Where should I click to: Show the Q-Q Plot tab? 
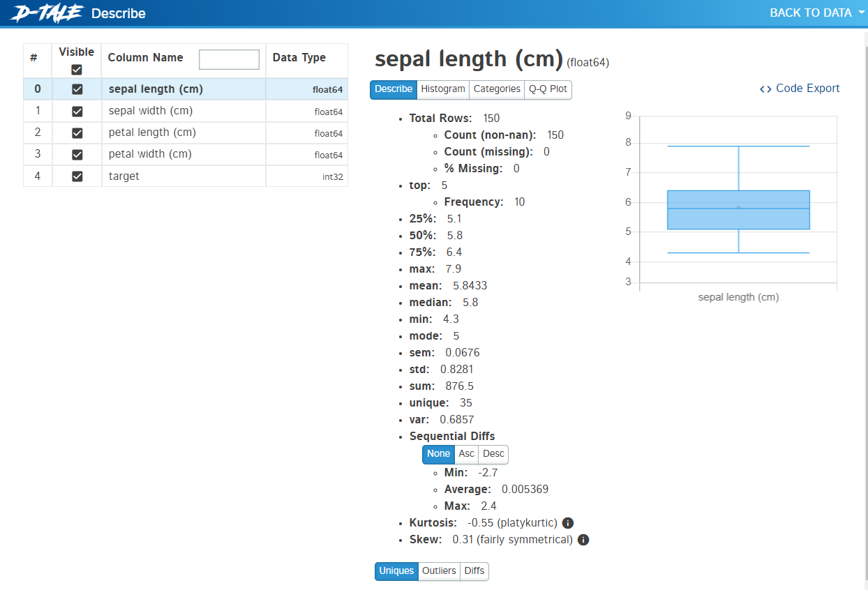[548, 89]
